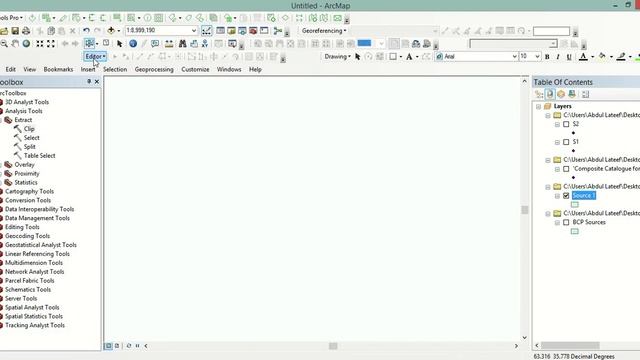Select the Pan hand tool
Image resolution: width=640 pixels, height=360 pixels.
pos(15,44)
